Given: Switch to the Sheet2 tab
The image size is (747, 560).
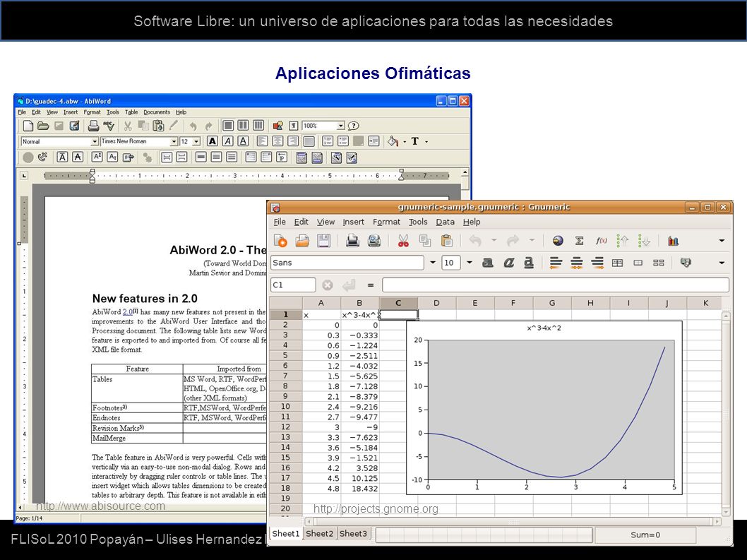Looking at the screenshot, I should (320, 534).
